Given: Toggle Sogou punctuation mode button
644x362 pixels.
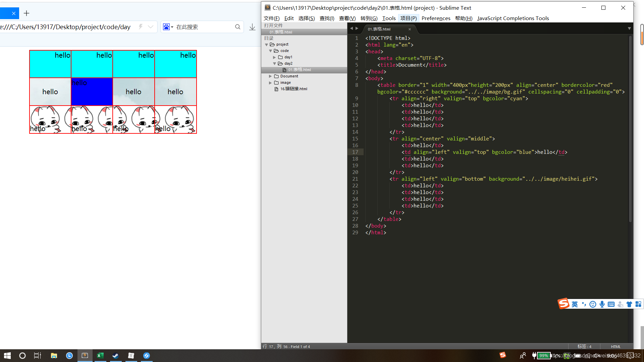Looking at the screenshot, I should (584, 304).
